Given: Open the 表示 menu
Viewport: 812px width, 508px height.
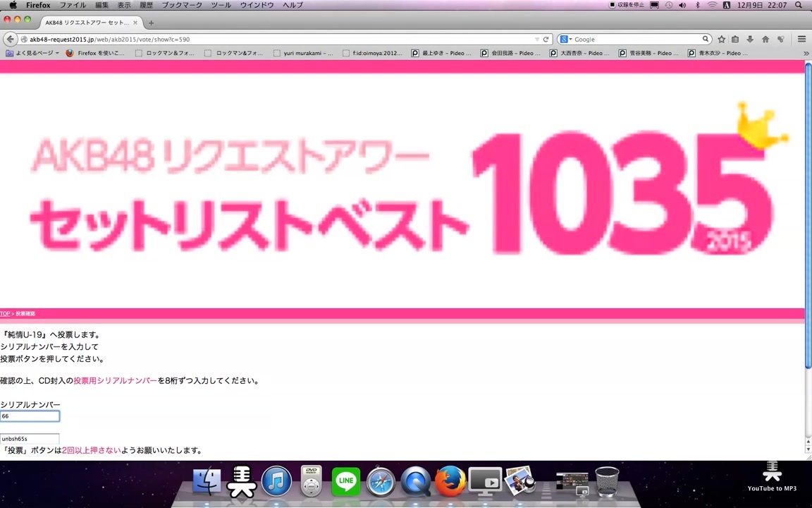Looking at the screenshot, I should pyautogui.click(x=124, y=5).
